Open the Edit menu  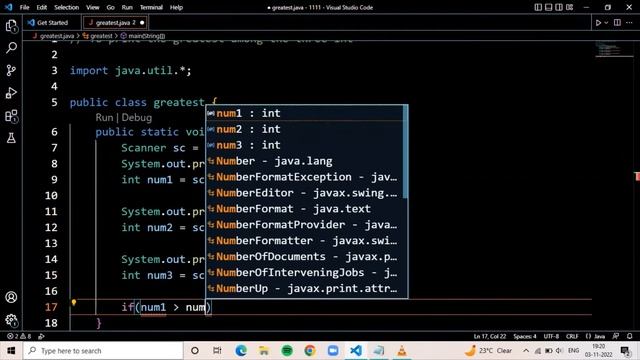(x=42, y=7)
